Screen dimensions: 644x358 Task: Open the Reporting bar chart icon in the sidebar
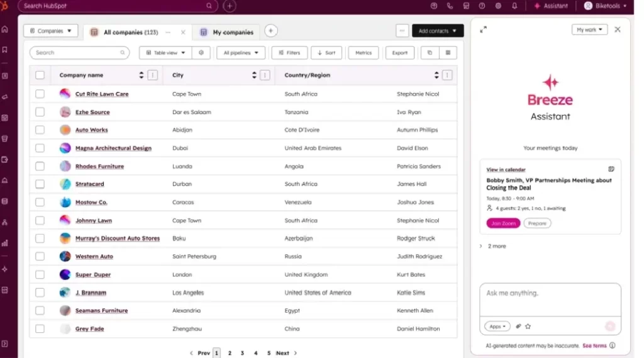click(x=5, y=243)
